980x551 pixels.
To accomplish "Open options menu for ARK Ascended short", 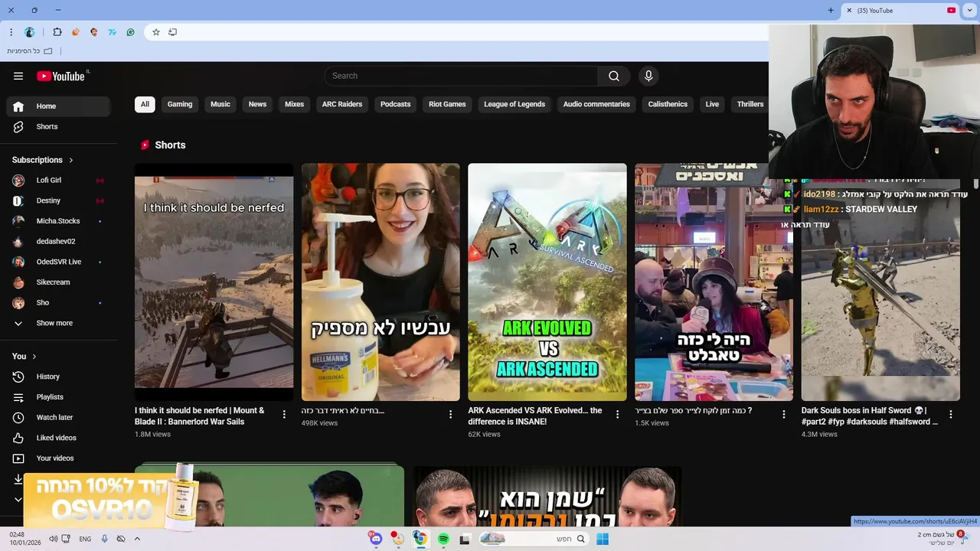I will click(617, 414).
